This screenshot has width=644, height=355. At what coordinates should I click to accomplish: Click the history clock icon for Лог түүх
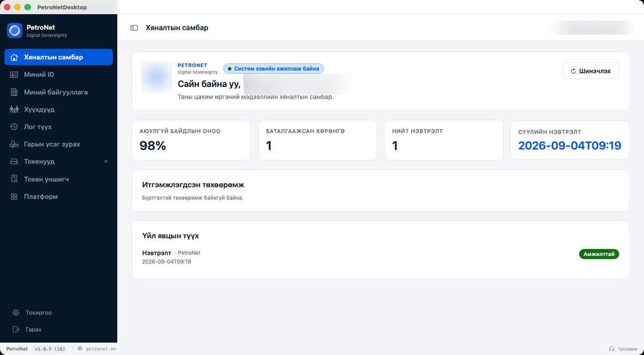tap(15, 127)
